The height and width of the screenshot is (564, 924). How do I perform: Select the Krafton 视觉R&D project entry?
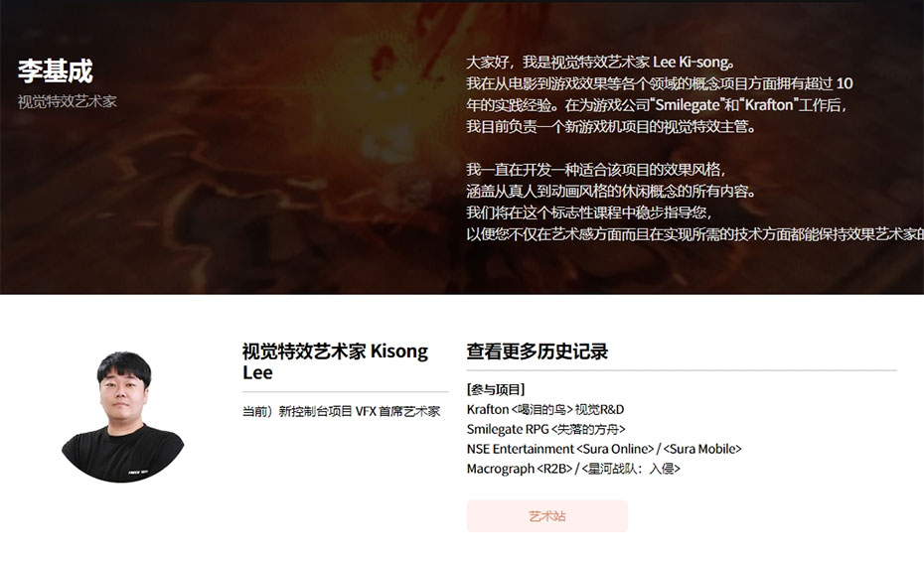click(545, 410)
